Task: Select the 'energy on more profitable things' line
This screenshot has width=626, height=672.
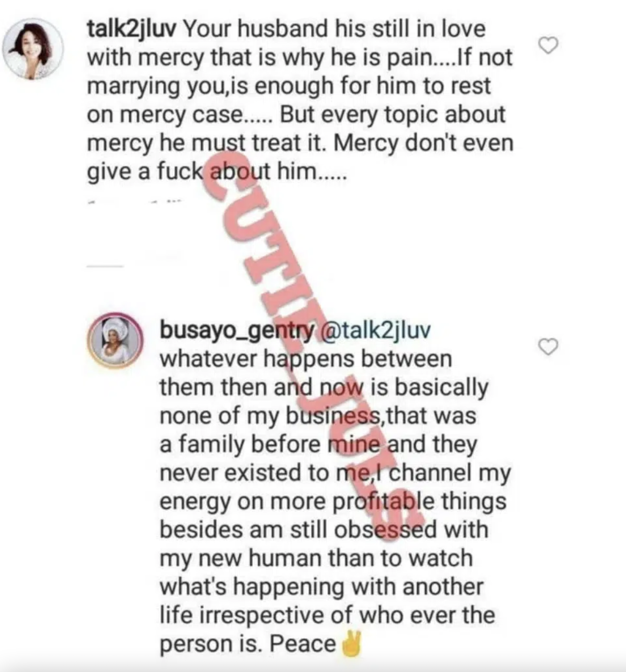Action: coord(333,502)
